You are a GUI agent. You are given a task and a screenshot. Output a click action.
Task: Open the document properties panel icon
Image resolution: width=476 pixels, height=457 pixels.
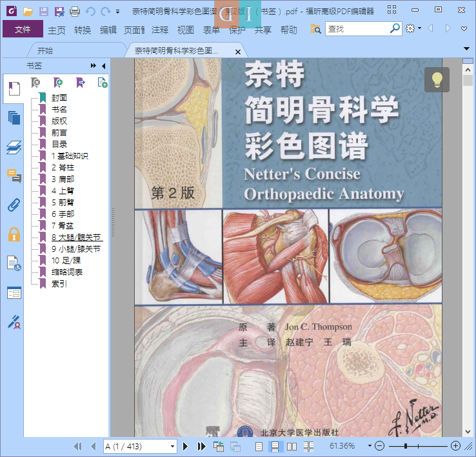(x=14, y=263)
